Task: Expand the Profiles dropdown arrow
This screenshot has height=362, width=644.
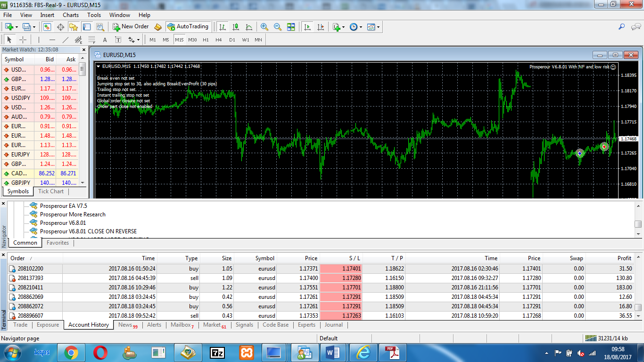Action: click(x=33, y=27)
